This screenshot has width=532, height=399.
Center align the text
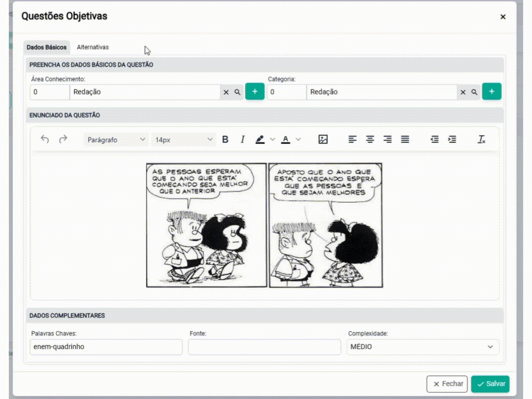tap(370, 139)
